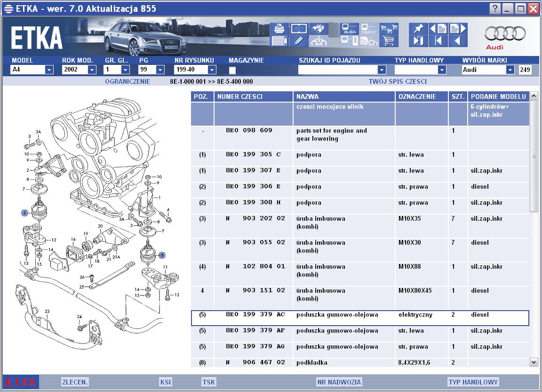Open the ELSA connection icon
This screenshot has height=392, width=542.
click(x=349, y=28)
